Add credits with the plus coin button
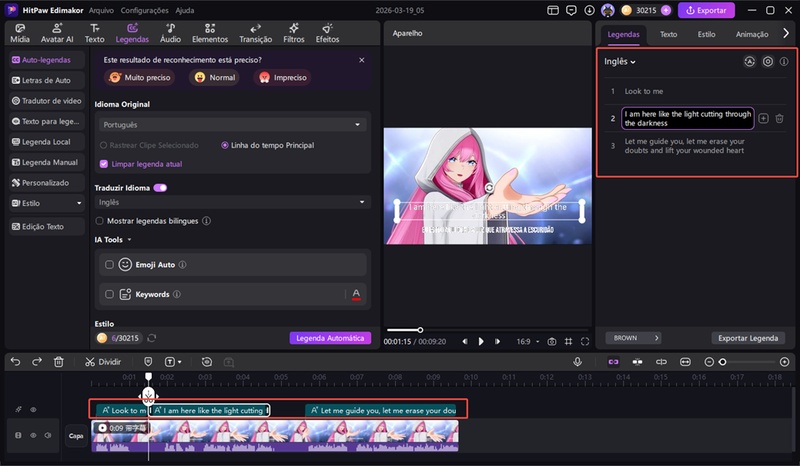Viewport: 800px width, 466px height. 666,10
